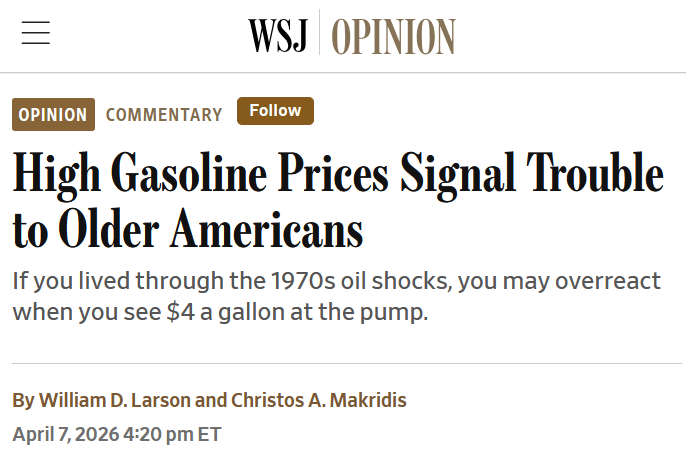Open the COMMENTARY category link
This screenshot has width=686, height=449.
tap(164, 114)
